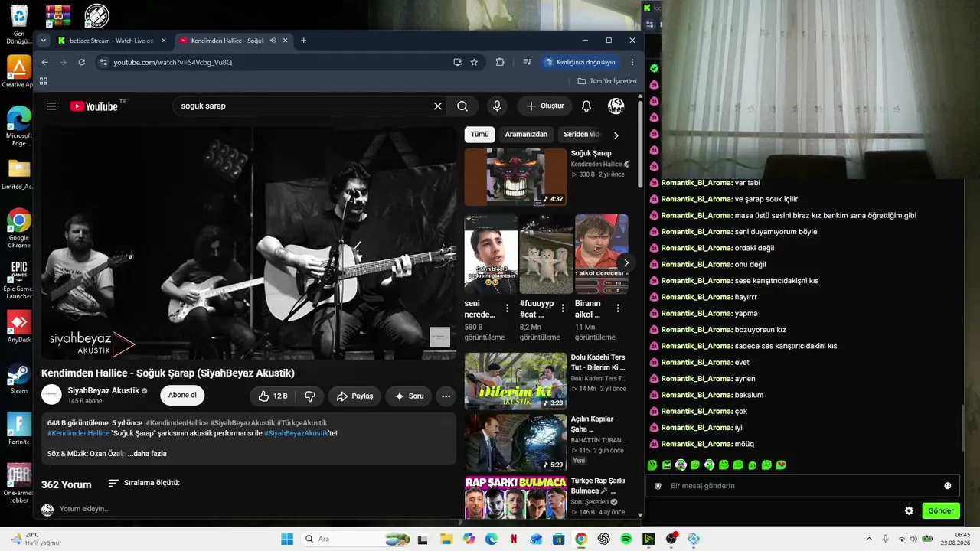Image resolution: width=980 pixels, height=551 pixels.
Task: Open options for the #fuuuyp #cat short
Action: click(563, 308)
